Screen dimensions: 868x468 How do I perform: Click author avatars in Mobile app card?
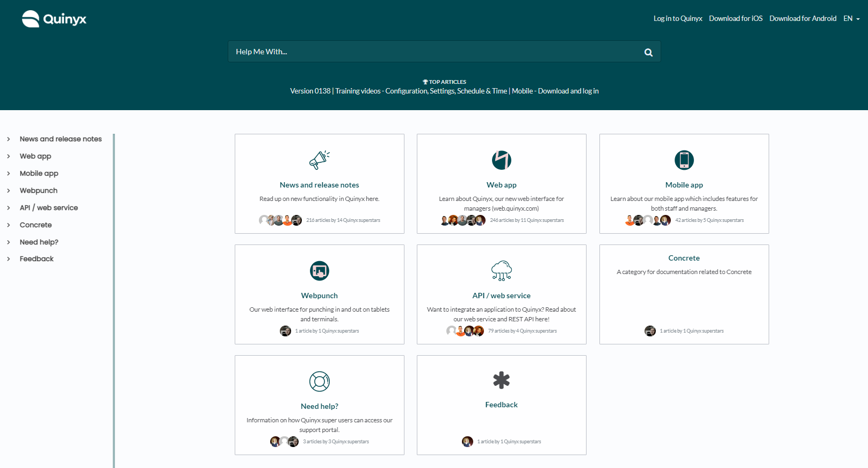[648, 220]
